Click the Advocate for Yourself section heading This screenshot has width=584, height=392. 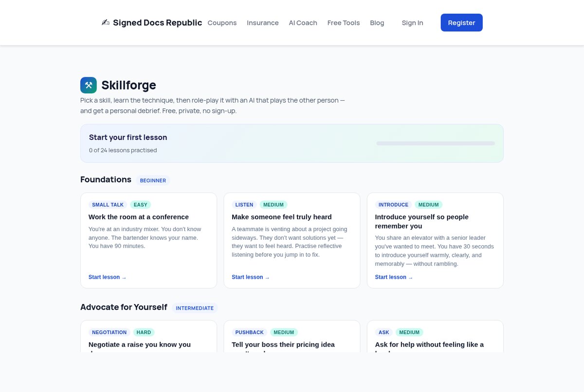point(124,307)
